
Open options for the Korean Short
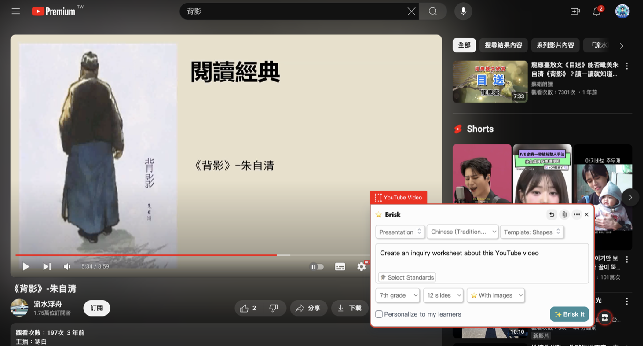click(x=627, y=259)
